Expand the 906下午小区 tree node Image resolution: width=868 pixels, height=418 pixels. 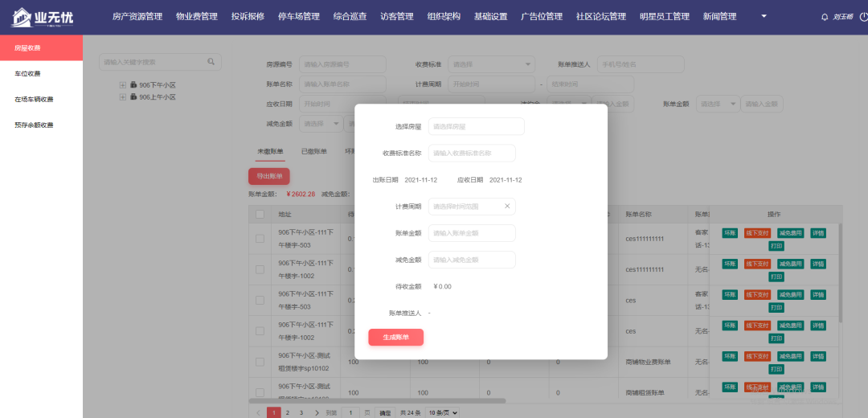coord(122,85)
